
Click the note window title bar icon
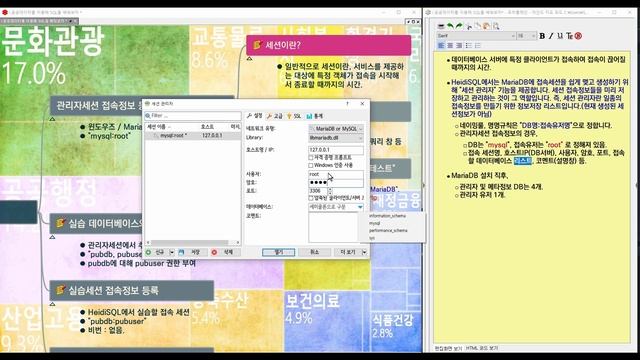(x=428, y=13)
